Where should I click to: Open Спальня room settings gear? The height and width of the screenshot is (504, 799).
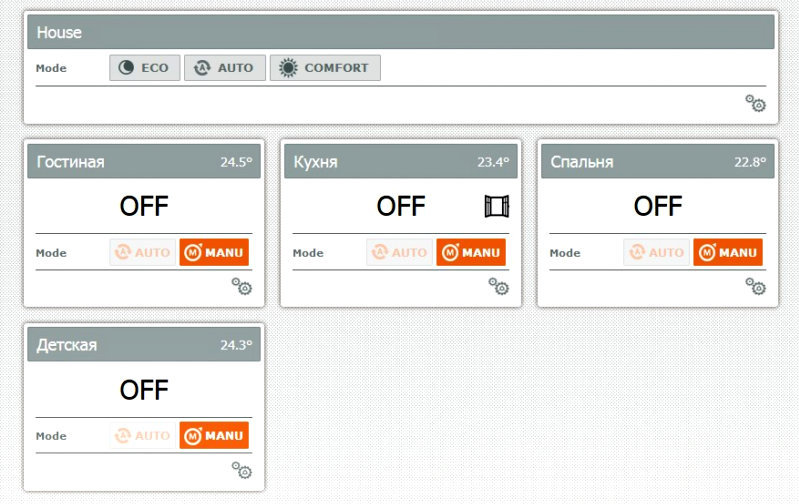pyautogui.click(x=755, y=286)
